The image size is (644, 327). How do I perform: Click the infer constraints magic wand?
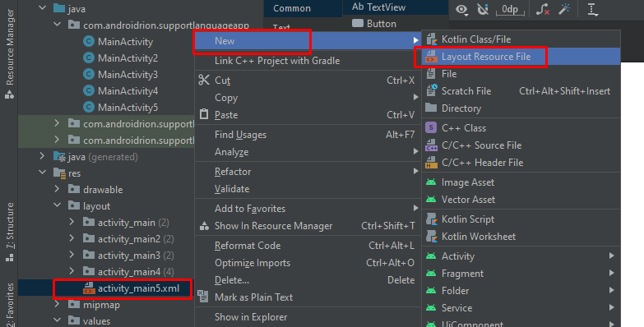[564, 9]
